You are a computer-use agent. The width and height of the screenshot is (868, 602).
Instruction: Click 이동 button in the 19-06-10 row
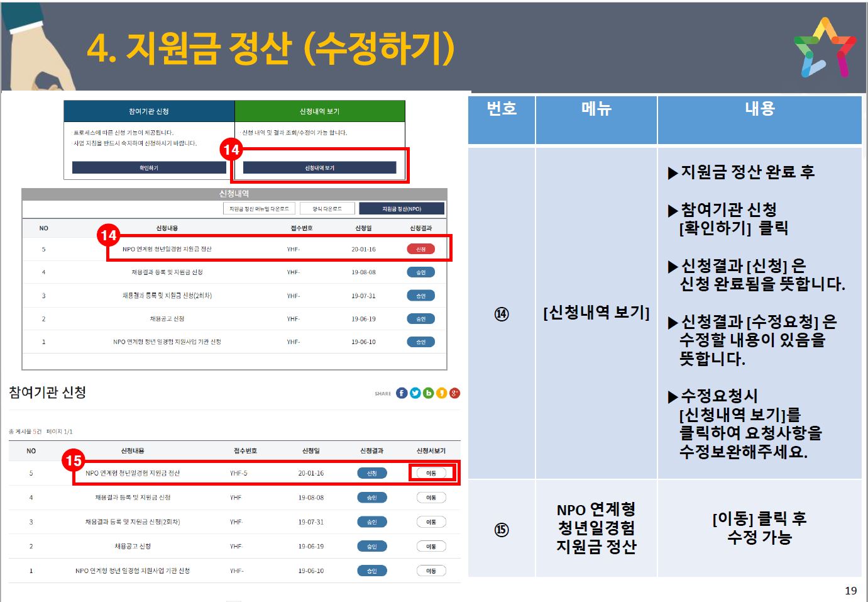coord(431,571)
